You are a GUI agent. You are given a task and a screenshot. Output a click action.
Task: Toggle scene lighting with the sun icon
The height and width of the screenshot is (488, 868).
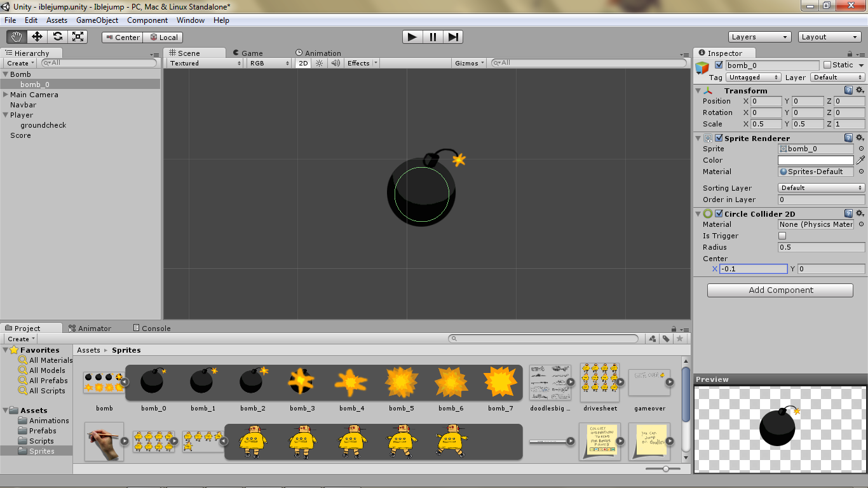(318, 63)
